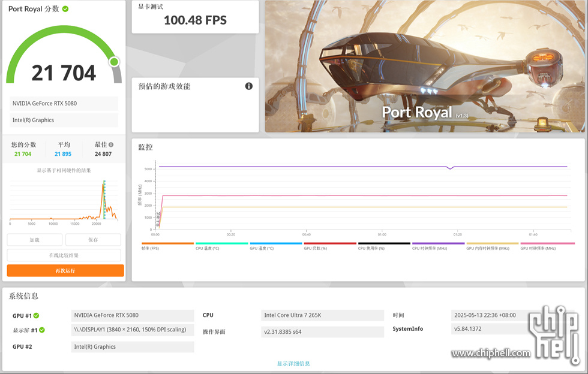Image resolution: width=588 pixels, height=374 pixels.
Task: Click your score value 21 704 under 您的分数
Action: [23, 154]
